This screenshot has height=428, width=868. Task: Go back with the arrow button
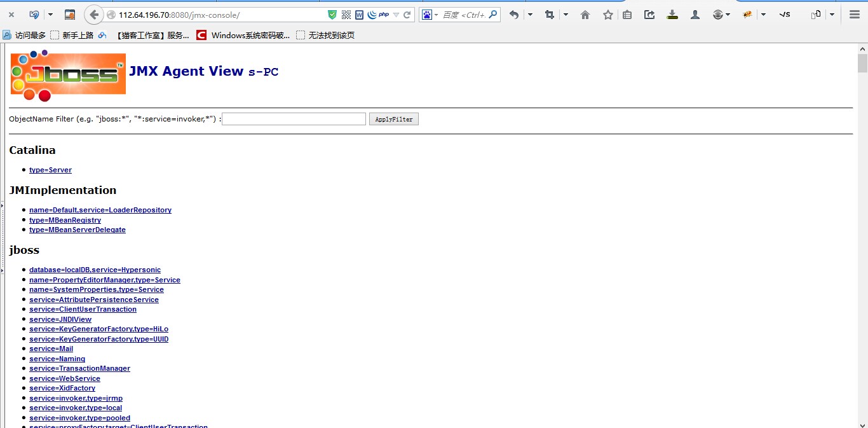point(94,15)
